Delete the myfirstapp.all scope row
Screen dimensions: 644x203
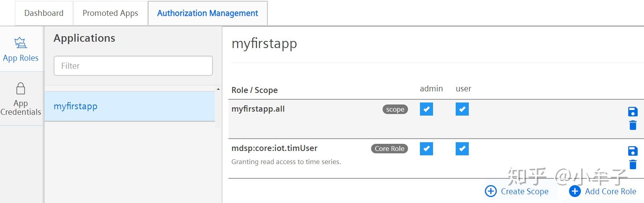point(633,126)
